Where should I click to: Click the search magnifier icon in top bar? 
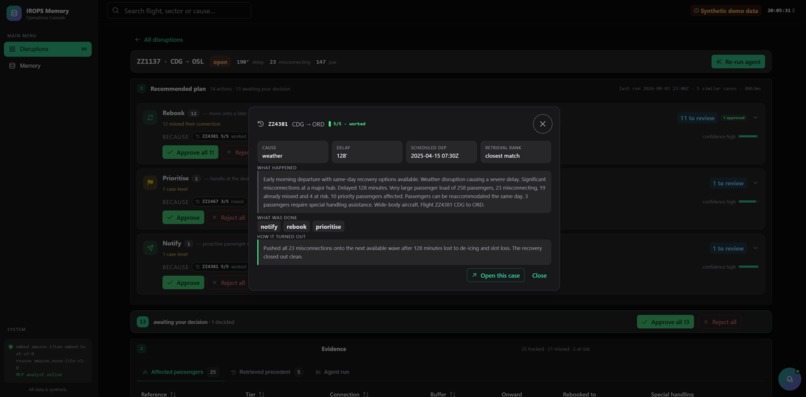click(x=116, y=10)
